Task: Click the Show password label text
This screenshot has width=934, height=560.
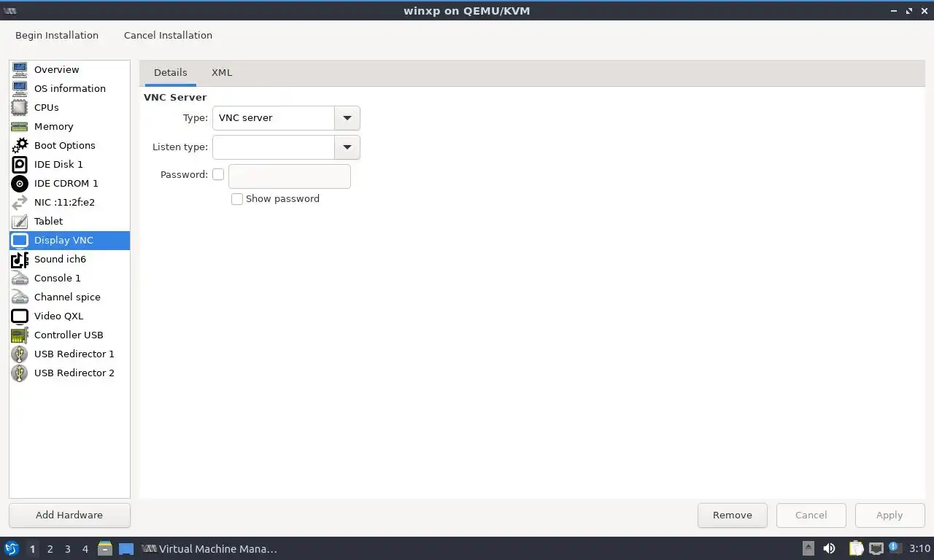Action: [283, 198]
